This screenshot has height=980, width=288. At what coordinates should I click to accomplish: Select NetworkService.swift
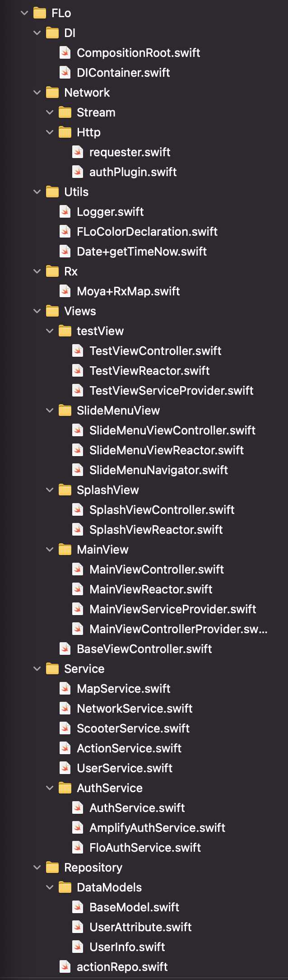click(135, 709)
